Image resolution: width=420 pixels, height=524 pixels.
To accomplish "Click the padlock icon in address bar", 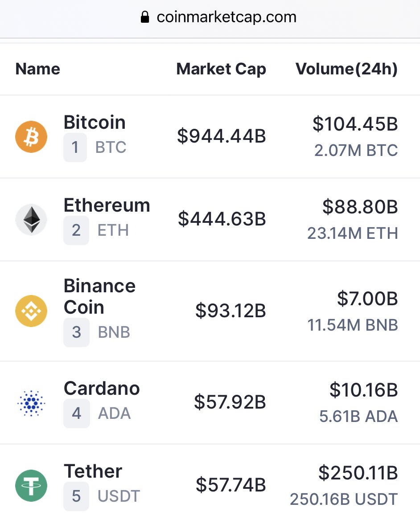I will [x=145, y=17].
